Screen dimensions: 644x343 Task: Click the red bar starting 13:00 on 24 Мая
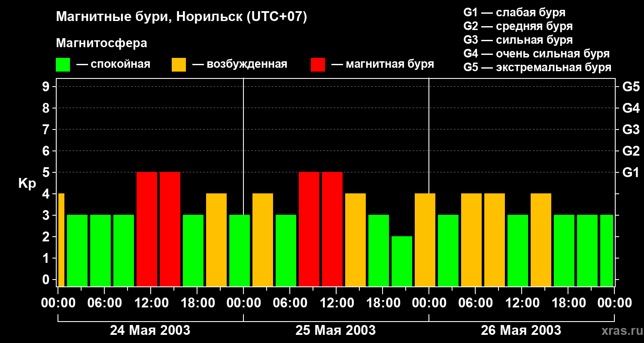click(x=170, y=229)
